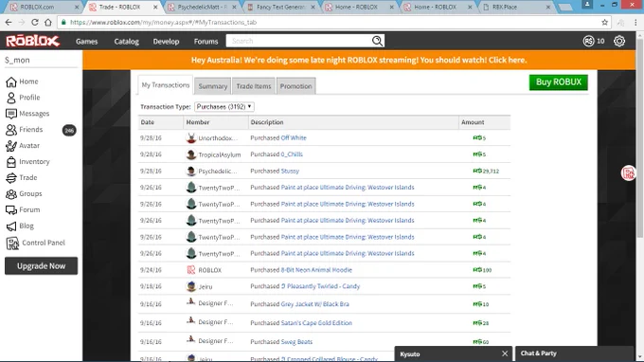
Task: Switch to the PsychedelicMatt browser tab
Action: (202, 7)
